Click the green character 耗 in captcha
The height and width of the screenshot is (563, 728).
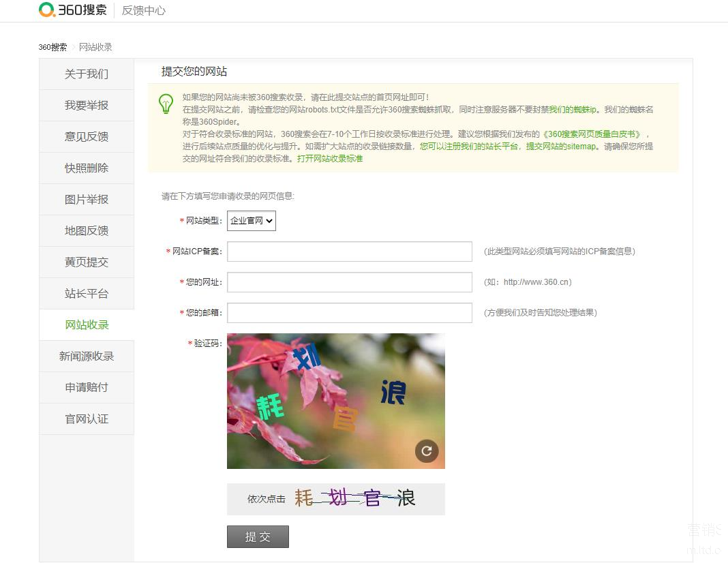(270, 406)
